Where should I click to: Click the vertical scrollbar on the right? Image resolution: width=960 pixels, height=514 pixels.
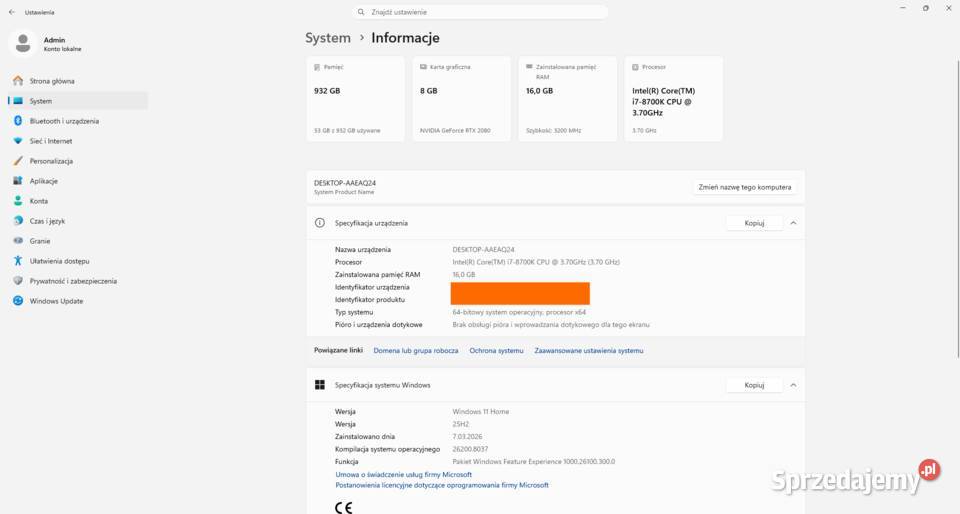click(958, 208)
